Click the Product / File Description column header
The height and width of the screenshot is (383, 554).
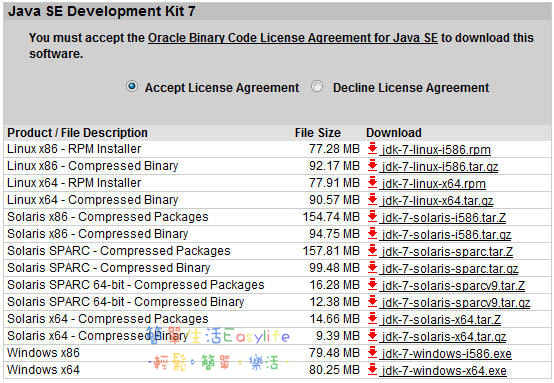(x=77, y=133)
